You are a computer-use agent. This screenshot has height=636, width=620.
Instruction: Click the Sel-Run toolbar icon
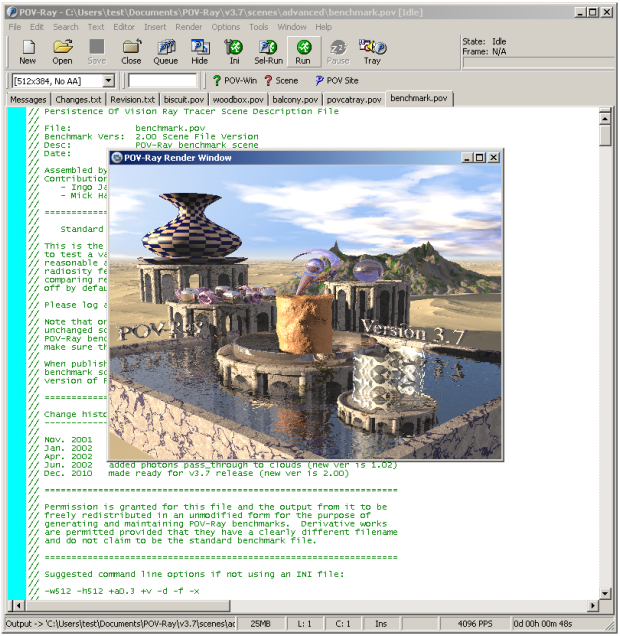[268, 52]
